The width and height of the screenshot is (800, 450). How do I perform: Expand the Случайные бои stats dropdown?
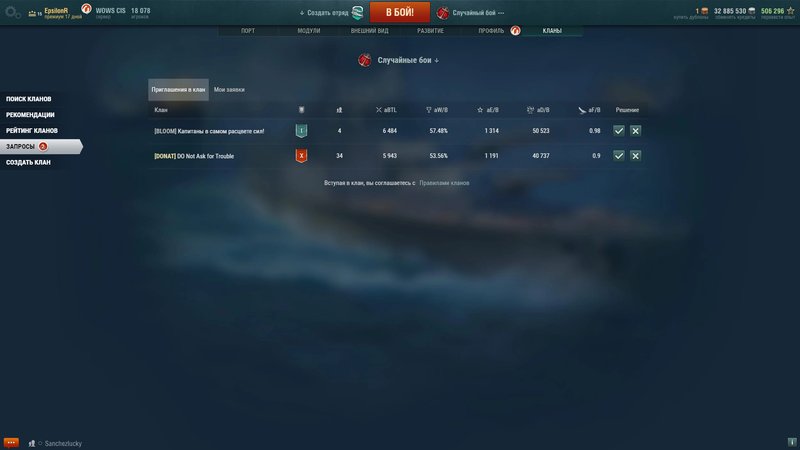point(408,60)
